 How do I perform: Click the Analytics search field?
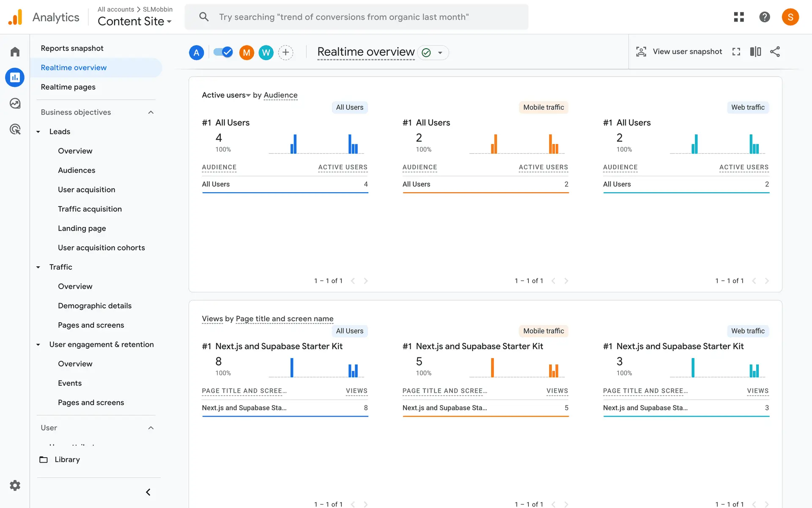pos(356,17)
